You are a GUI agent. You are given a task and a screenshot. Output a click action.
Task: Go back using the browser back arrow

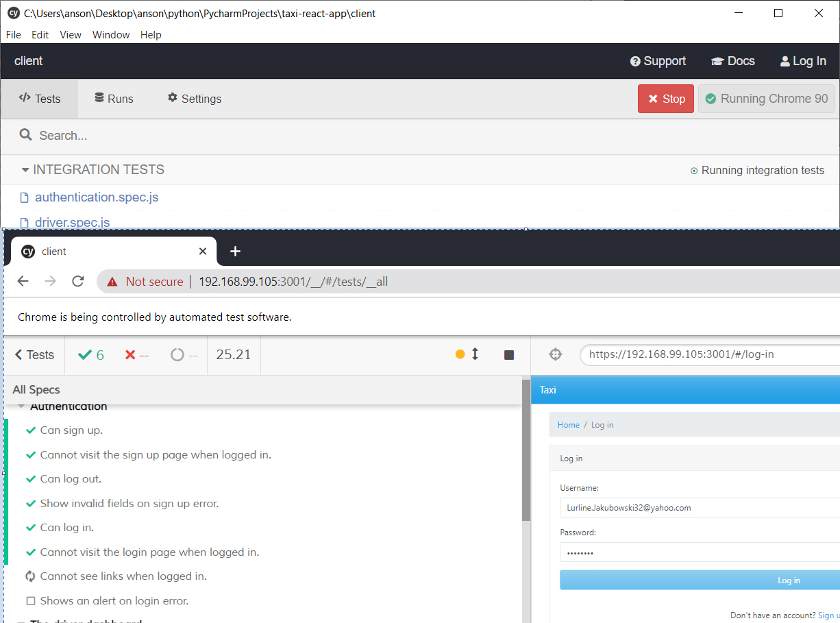coord(23,281)
